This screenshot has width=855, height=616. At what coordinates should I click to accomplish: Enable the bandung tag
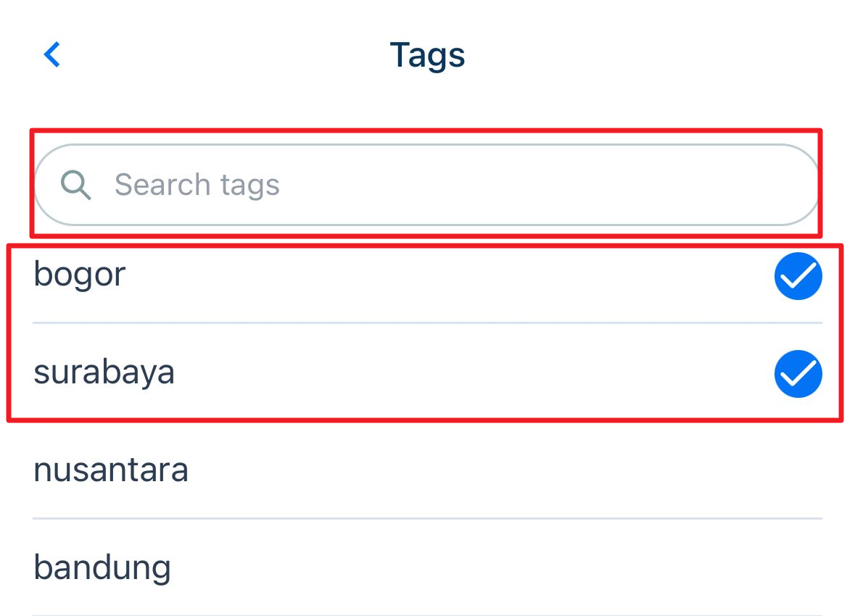click(428, 567)
